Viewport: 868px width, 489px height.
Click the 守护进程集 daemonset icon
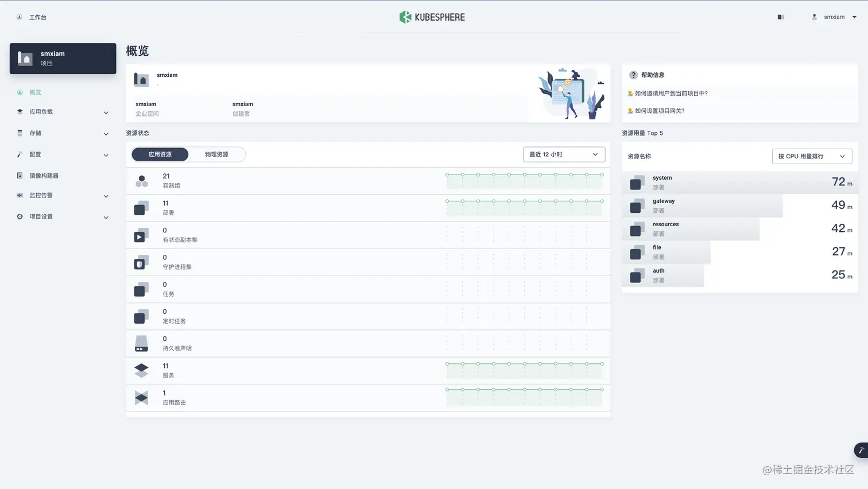click(x=141, y=262)
